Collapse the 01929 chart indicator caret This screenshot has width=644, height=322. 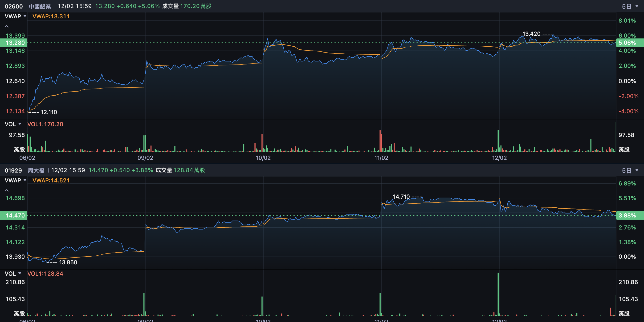pos(7,191)
